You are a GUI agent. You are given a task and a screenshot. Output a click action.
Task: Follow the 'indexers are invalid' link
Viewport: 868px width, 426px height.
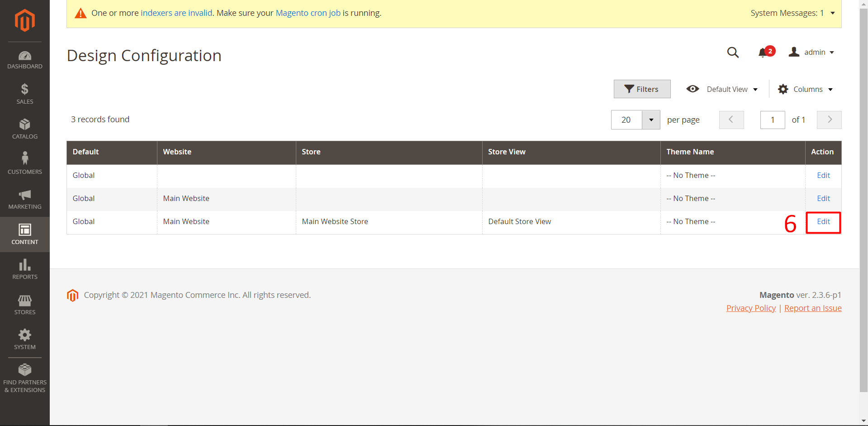(x=176, y=13)
